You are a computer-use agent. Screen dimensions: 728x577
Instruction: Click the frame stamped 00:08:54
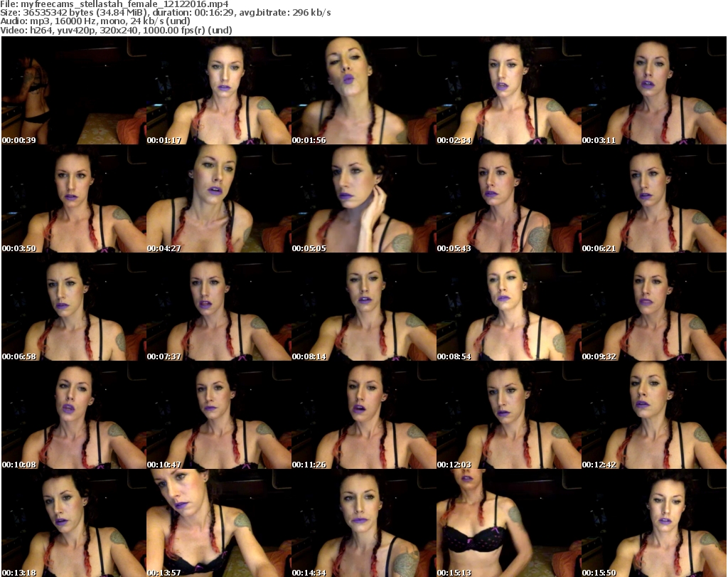tap(508, 307)
